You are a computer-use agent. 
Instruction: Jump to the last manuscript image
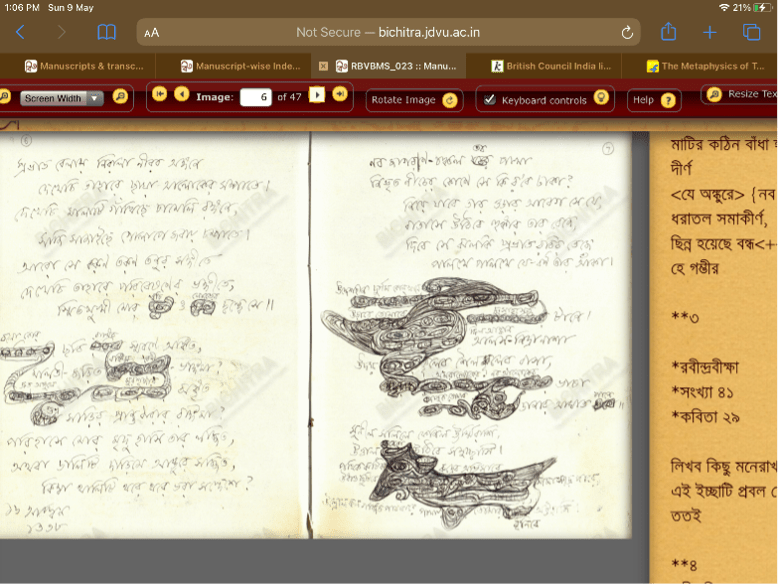(340, 95)
